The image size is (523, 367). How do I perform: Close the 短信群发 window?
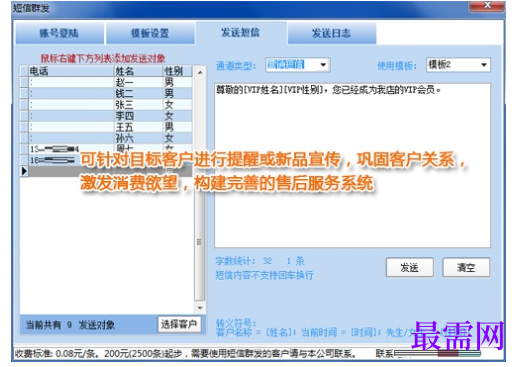pos(487,6)
